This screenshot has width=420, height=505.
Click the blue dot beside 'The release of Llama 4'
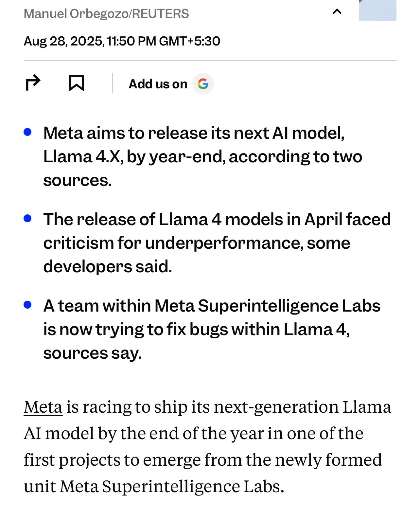pos(27,218)
